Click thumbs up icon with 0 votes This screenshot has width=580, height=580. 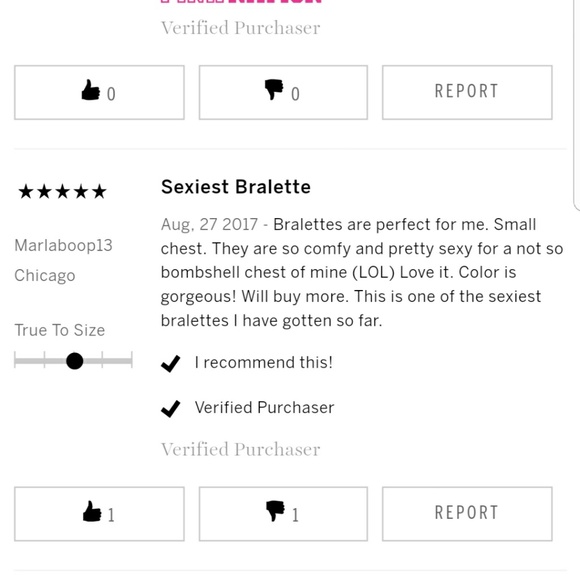click(x=99, y=92)
